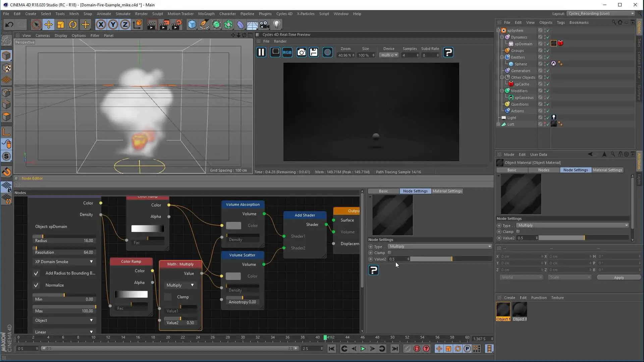Toggle Light object enabled checkmark

[x=548, y=118]
